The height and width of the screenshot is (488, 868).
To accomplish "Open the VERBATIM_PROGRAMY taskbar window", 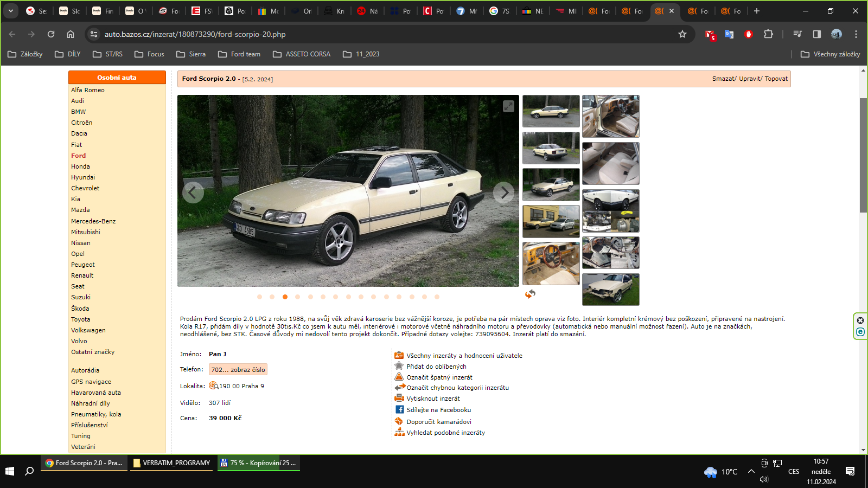I will click(171, 463).
